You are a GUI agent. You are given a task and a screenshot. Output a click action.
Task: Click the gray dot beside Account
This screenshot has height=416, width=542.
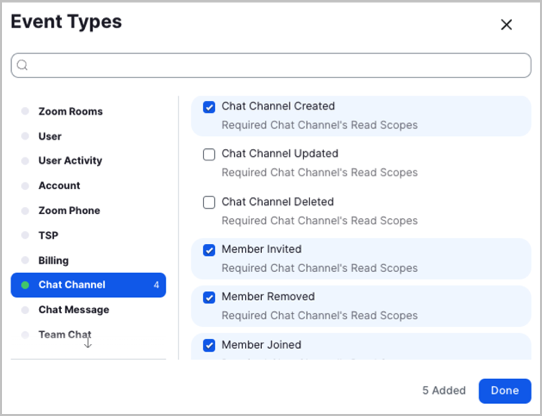[x=25, y=186]
